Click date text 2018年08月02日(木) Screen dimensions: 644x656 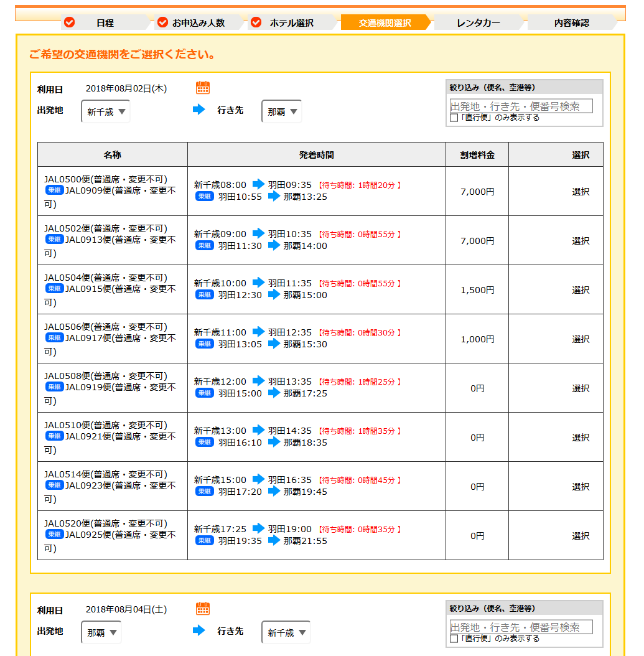click(x=126, y=89)
